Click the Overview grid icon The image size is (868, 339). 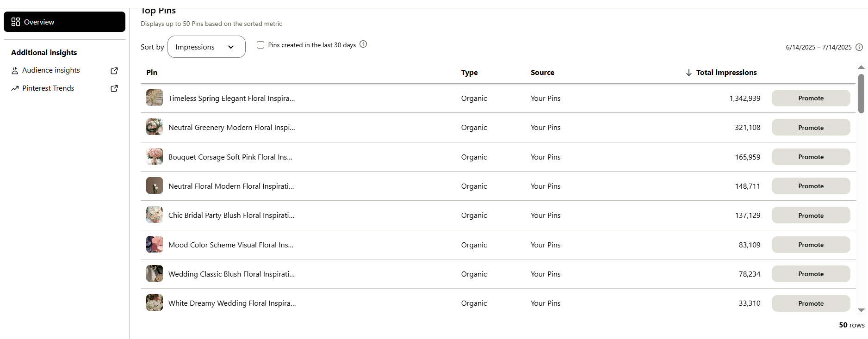(16, 22)
